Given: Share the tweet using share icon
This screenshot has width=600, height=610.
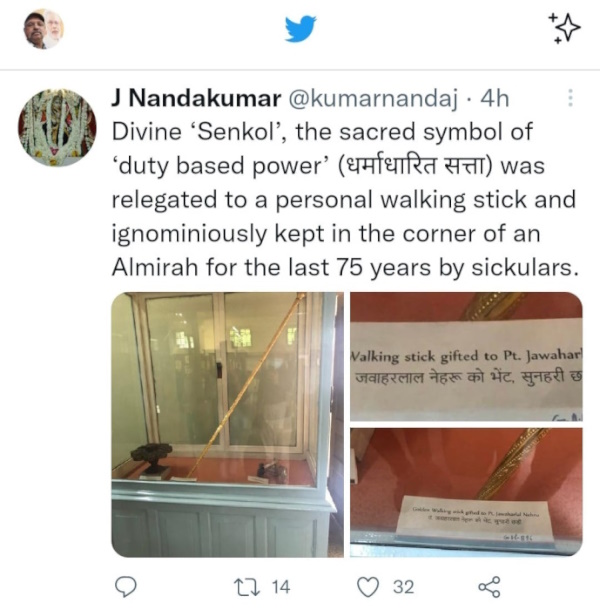Looking at the screenshot, I should click(x=489, y=585).
